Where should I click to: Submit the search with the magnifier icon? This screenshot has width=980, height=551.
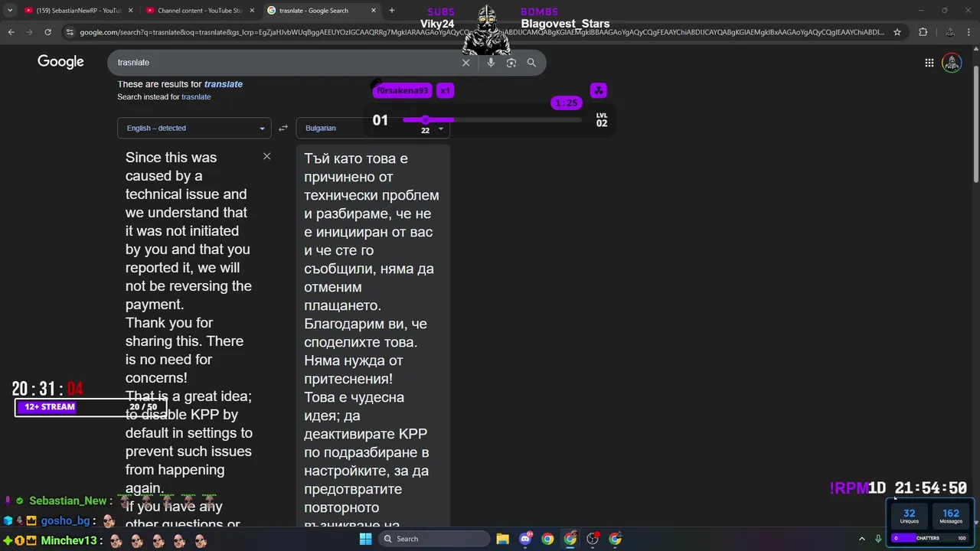[531, 63]
